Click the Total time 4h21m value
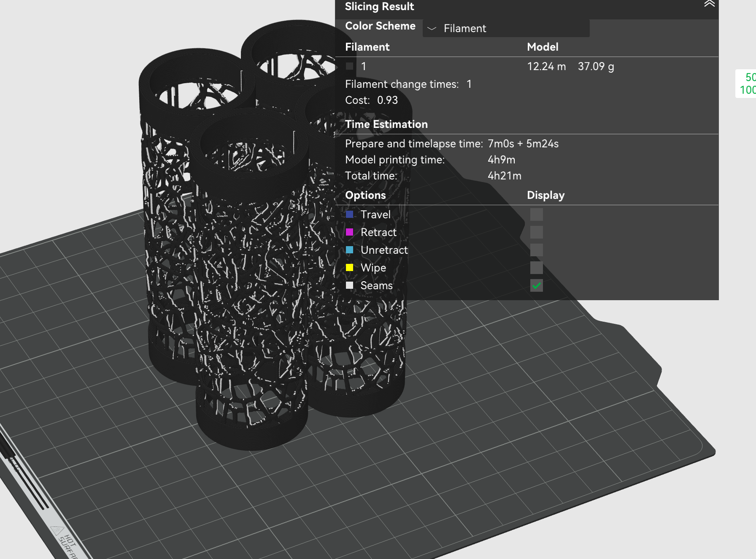This screenshot has height=559, width=756. point(505,176)
